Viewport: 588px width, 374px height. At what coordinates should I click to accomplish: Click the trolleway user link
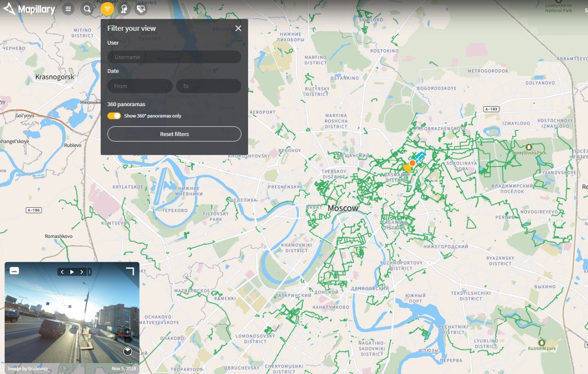click(37, 368)
